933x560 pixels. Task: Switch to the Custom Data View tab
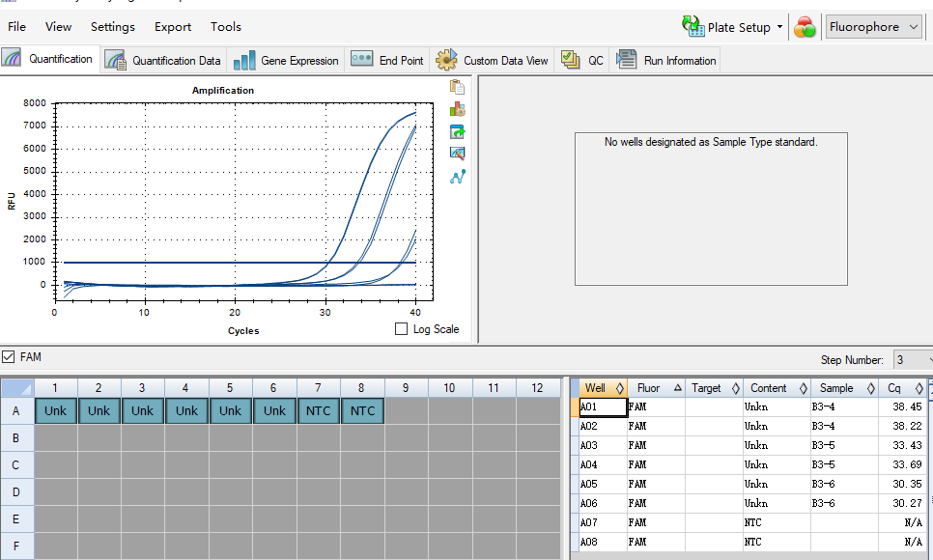tap(492, 60)
